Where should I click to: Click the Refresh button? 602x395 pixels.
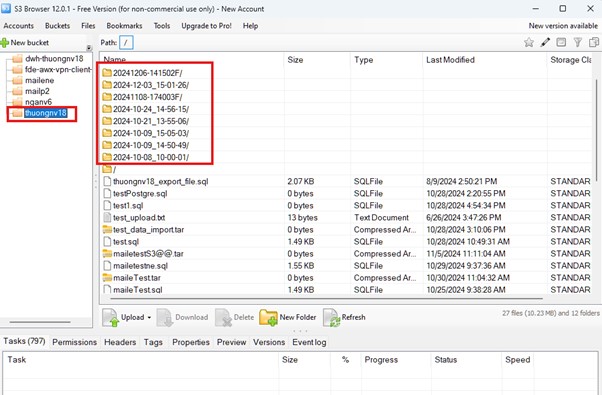[344, 317]
